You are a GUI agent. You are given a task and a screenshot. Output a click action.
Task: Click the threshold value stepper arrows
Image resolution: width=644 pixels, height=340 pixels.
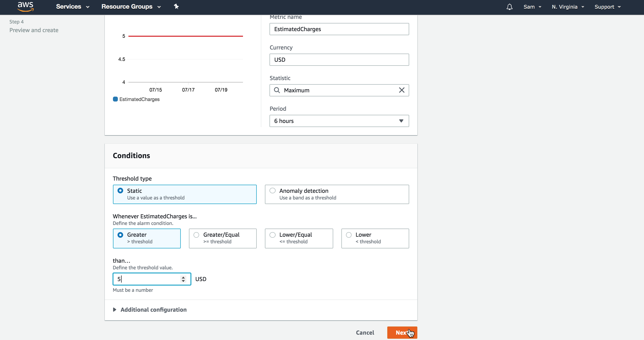[183, 279]
